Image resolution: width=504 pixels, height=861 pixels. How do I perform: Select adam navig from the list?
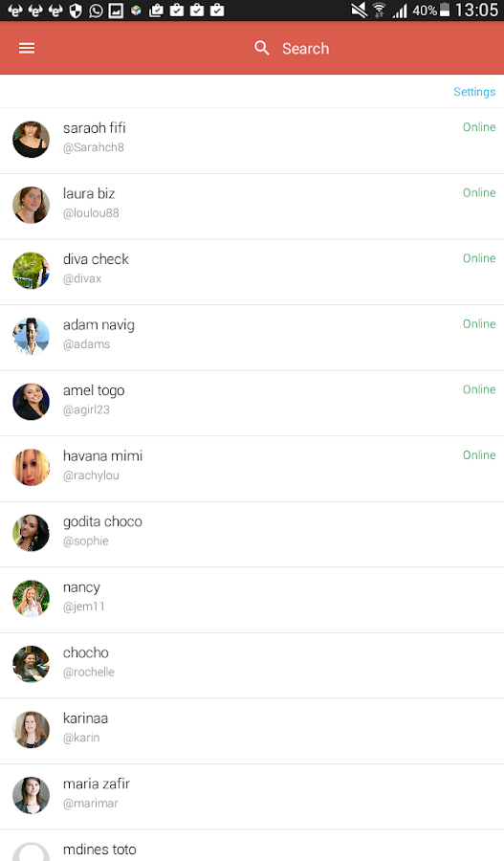(252, 338)
